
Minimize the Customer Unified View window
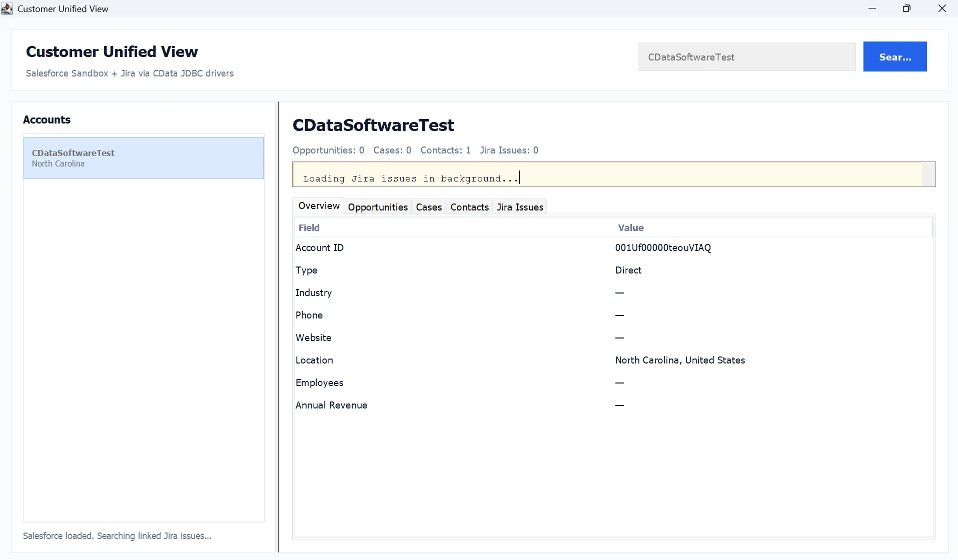pos(872,8)
